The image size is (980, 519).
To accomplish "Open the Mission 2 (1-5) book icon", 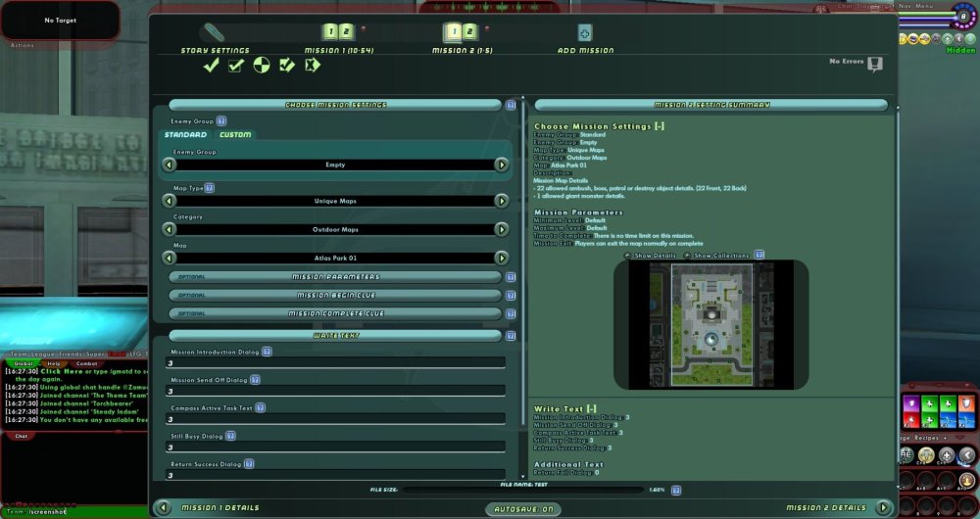I will click(x=462, y=32).
